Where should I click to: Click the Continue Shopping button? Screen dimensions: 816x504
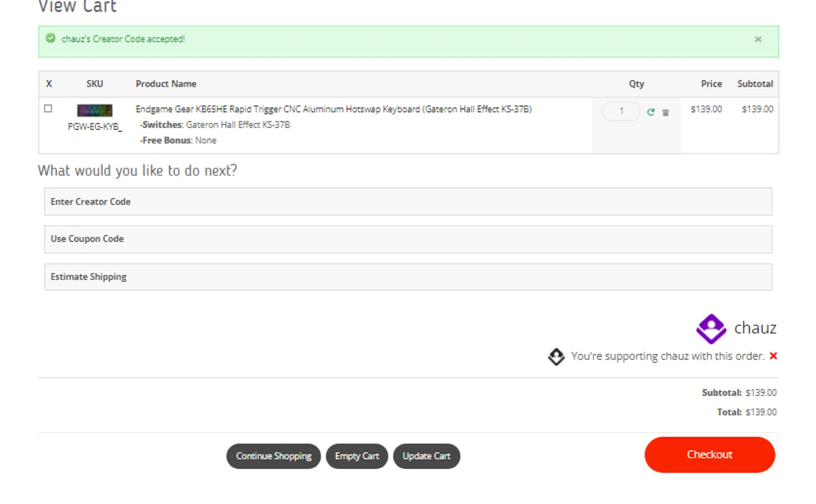pyautogui.click(x=274, y=456)
